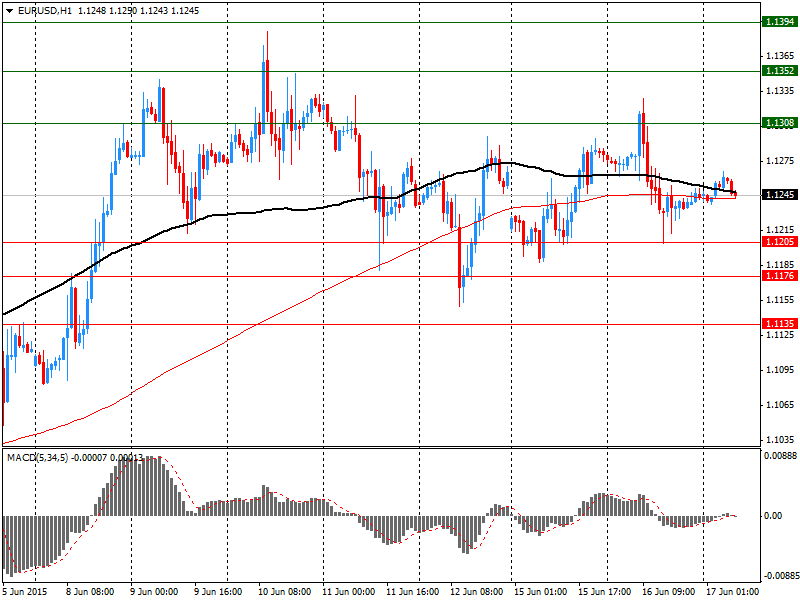Click the 15 Jun 17:00 time axis label
The width and height of the screenshot is (800, 600).
coord(605,592)
